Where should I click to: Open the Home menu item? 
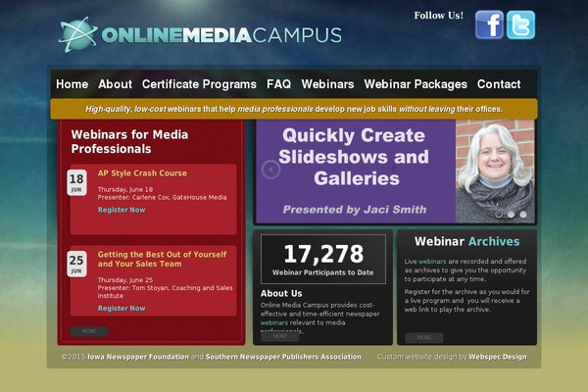(72, 84)
